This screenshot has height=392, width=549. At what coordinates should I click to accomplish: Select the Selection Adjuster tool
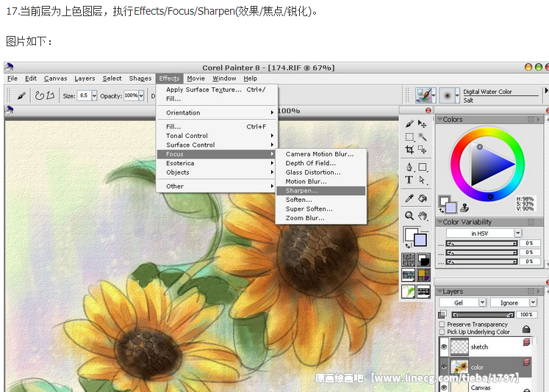click(423, 150)
